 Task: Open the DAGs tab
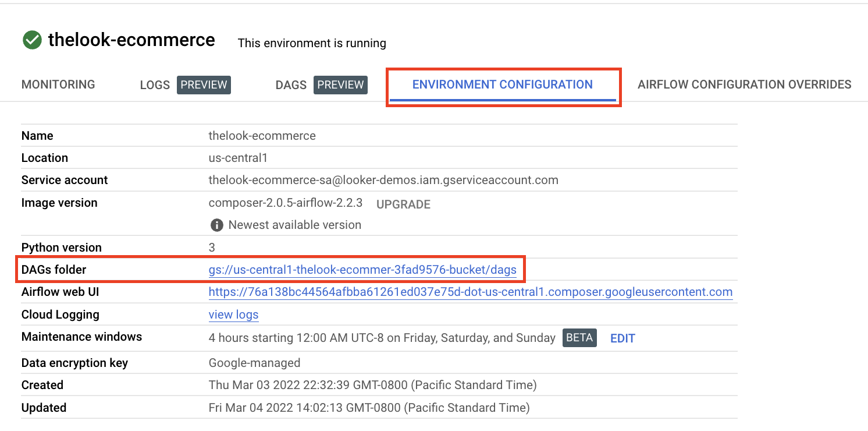(291, 85)
